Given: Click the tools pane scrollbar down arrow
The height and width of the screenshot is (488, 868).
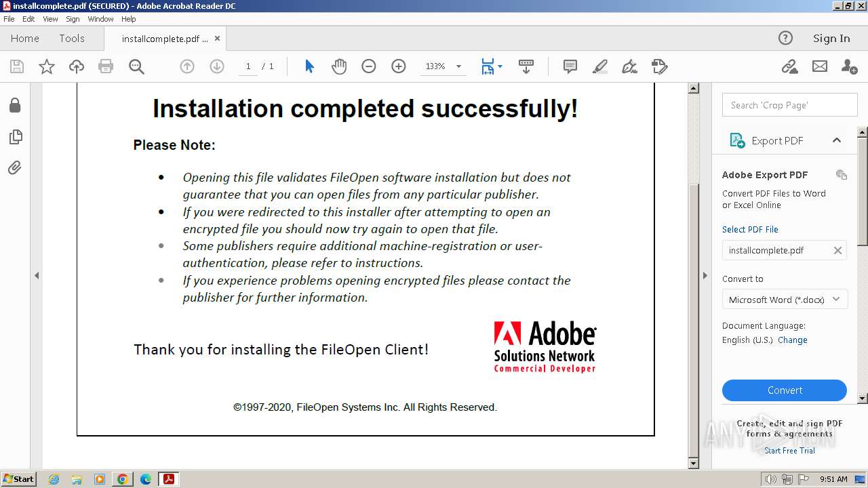Looking at the screenshot, I should (x=863, y=399).
